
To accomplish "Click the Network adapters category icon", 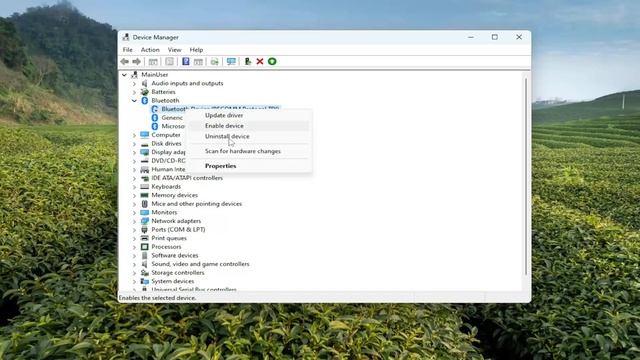I will tap(144, 221).
